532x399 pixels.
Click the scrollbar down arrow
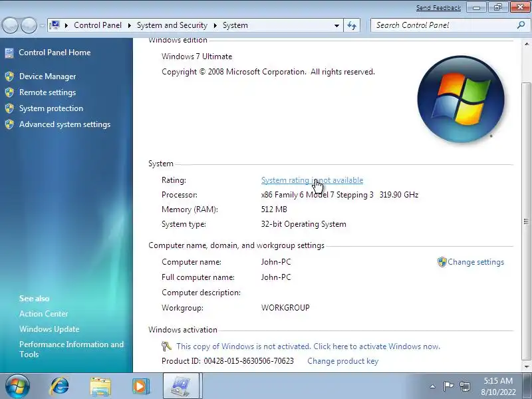pyautogui.click(x=526, y=366)
